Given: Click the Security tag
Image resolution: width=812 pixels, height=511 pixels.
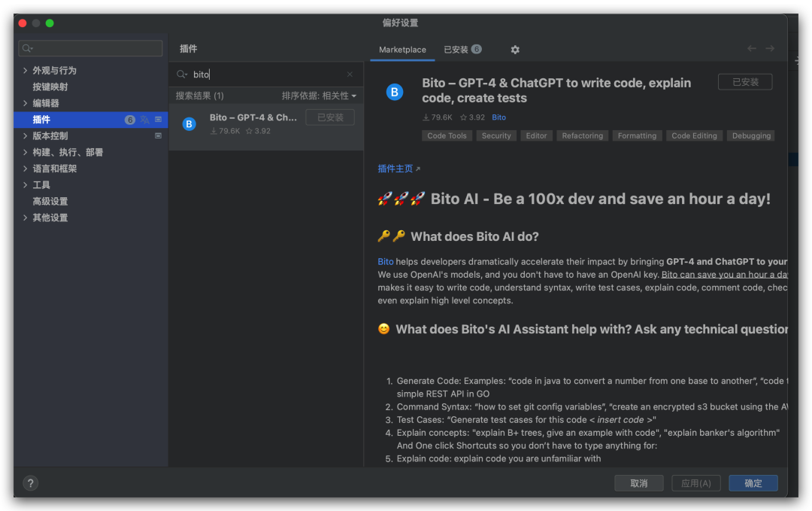Looking at the screenshot, I should pos(496,135).
